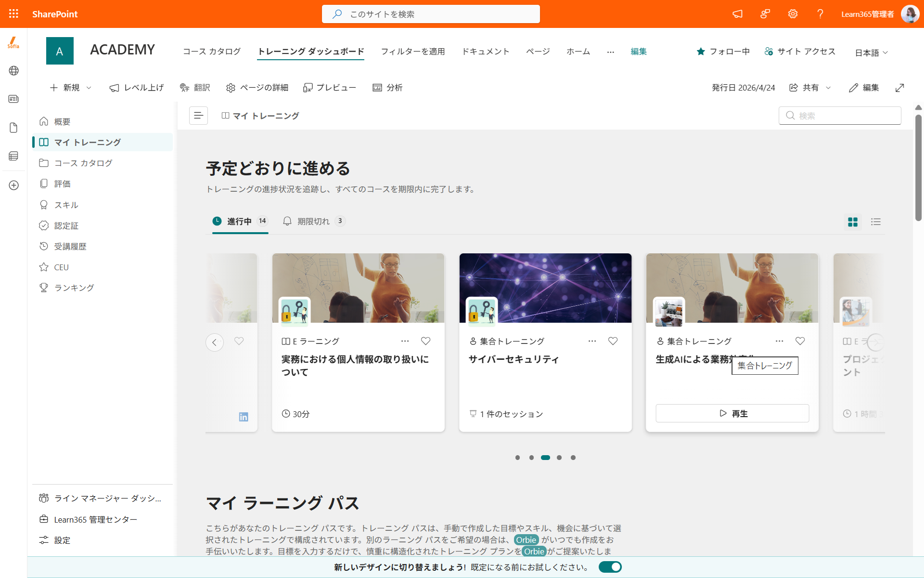
Task: Expand the 共有 share dropdown arrow
Action: [x=828, y=88]
